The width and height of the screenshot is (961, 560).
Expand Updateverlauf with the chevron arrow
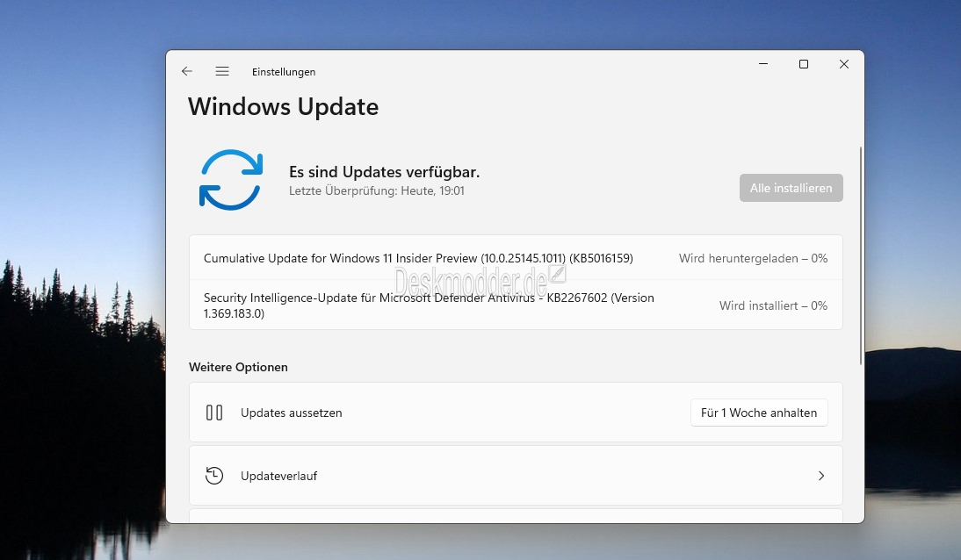(x=821, y=476)
